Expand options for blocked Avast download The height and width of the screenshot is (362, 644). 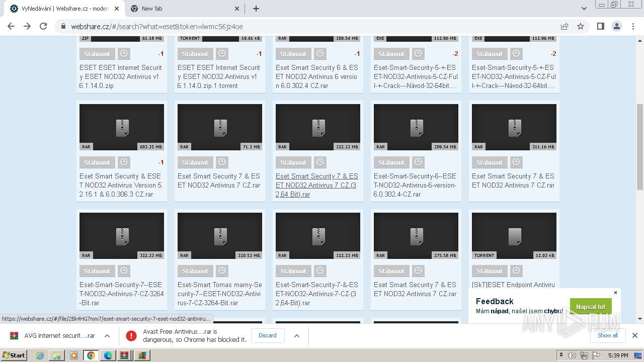pyautogui.click(x=297, y=335)
